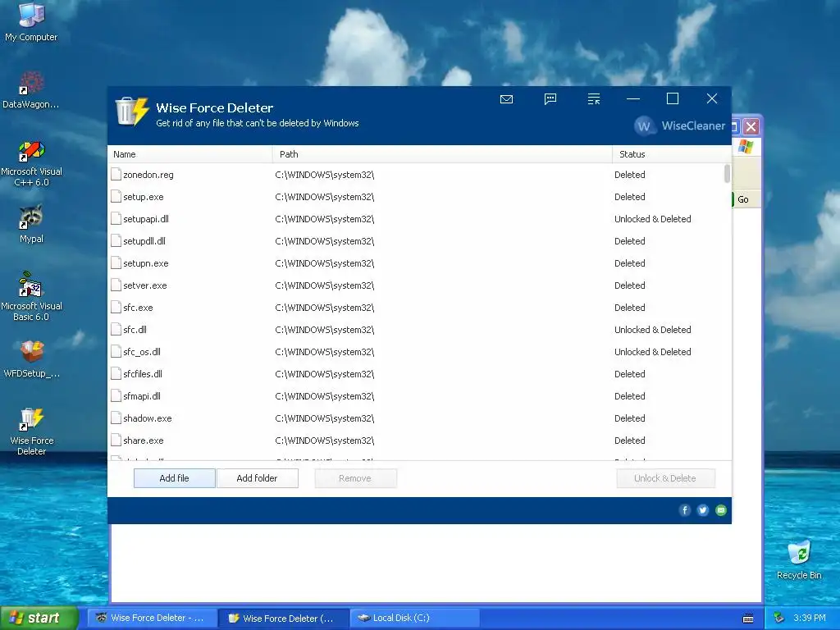This screenshot has width=840, height=630.
Task: Select the sfc.dll row
Action: pos(416,330)
